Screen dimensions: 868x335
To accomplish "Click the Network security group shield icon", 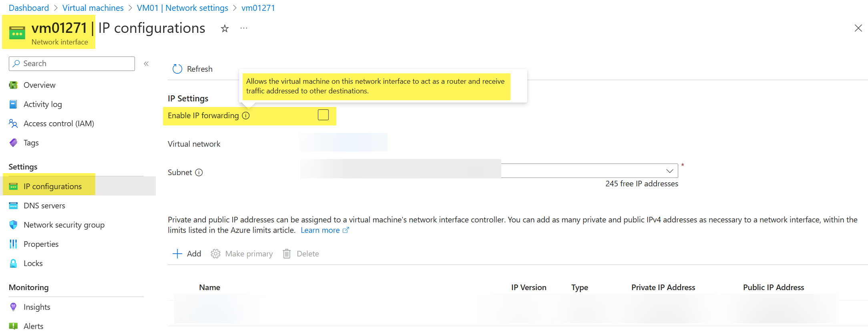I will pyautogui.click(x=13, y=225).
